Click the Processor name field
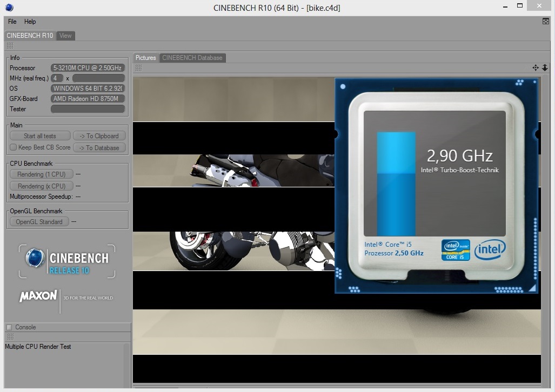555x392 pixels. 88,68
